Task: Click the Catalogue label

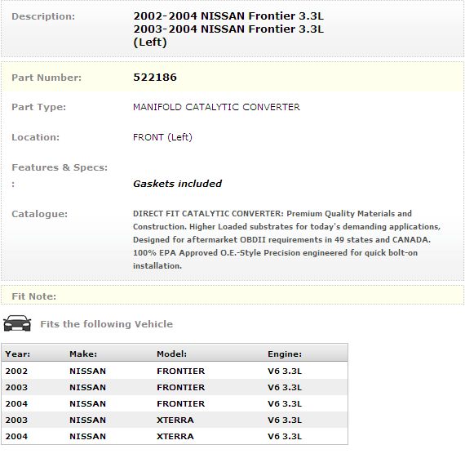Action: [39, 214]
